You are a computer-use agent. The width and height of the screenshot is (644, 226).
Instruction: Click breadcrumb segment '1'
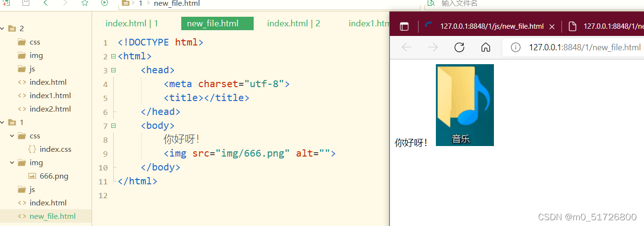tap(141, 3)
